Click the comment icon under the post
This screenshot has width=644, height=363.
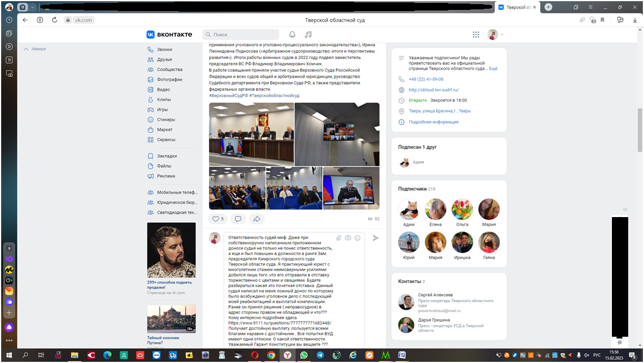coord(238,219)
